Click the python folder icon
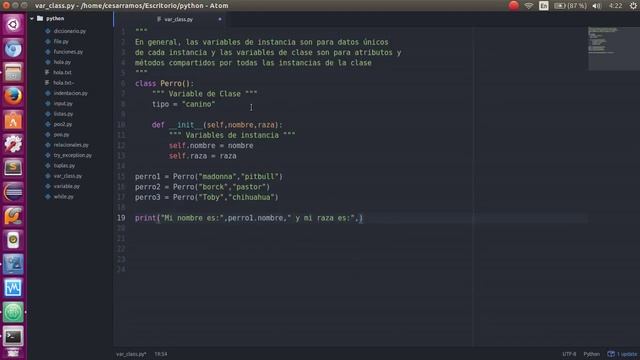This screenshot has height=360, width=640. [x=40, y=18]
